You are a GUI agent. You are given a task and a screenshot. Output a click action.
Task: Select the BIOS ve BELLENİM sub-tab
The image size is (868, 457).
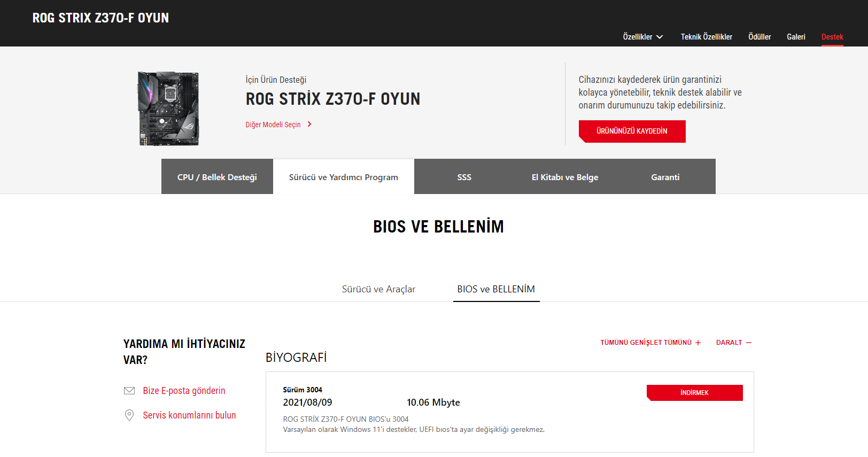pos(496,289)
